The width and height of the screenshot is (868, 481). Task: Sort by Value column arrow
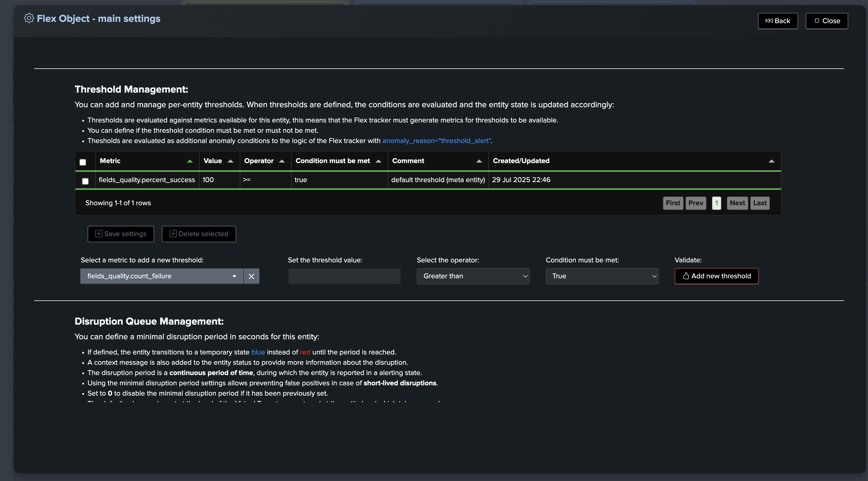(230, 161)
